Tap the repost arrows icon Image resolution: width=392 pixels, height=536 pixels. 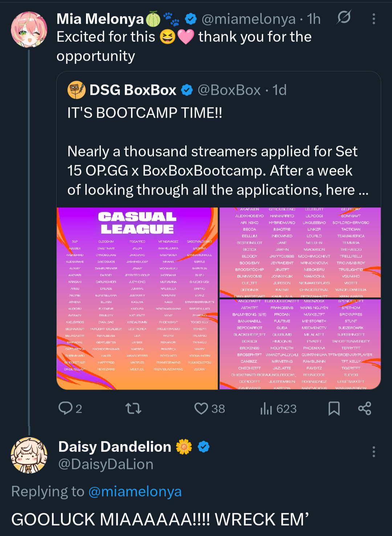(133, 409)
